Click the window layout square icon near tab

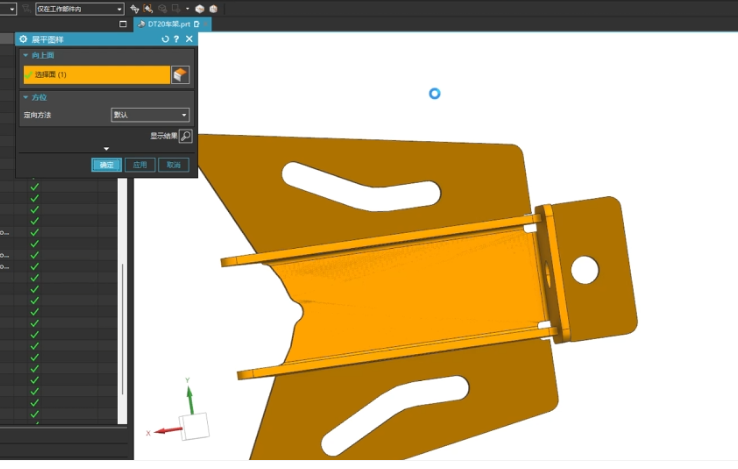(x=123, y=24)
